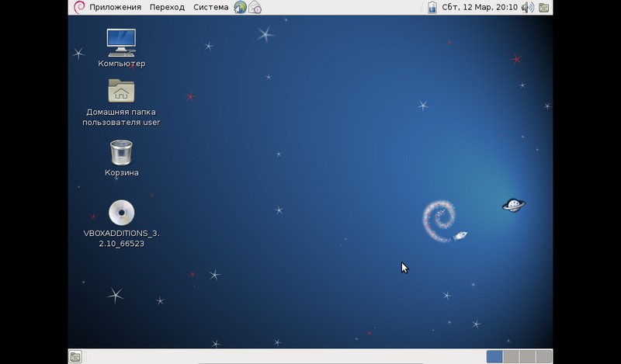The height and width of the screenshot is (364, 621).
Task: Open the Приложения menu
Action: (115, 7)
